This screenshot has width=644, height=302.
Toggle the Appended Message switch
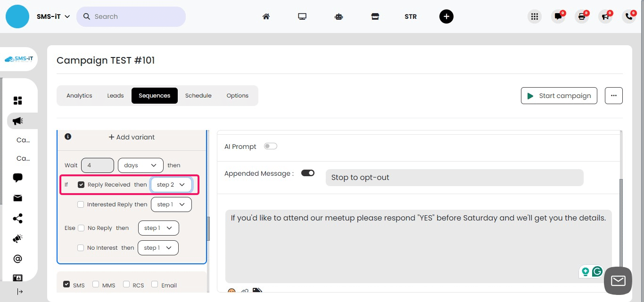pyautogui.click(x=308, y=173)
